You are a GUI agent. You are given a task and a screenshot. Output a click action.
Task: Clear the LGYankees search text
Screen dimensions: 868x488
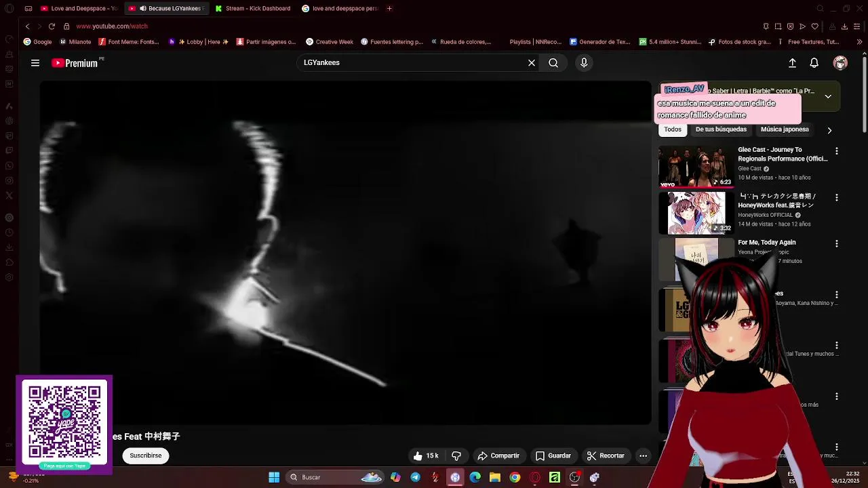pyautogui.click(x=532, y=63)
